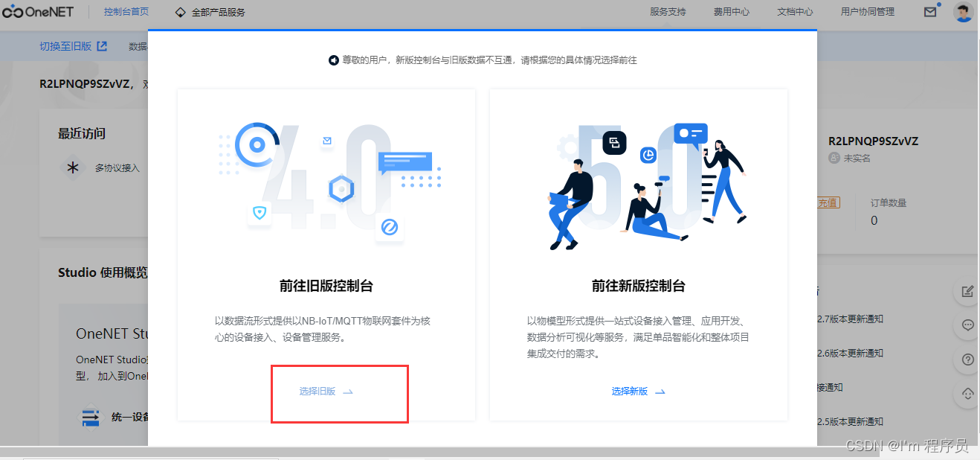Click the smiley survey icon on right sidebar
980x460 pixels.
[967, 394]
